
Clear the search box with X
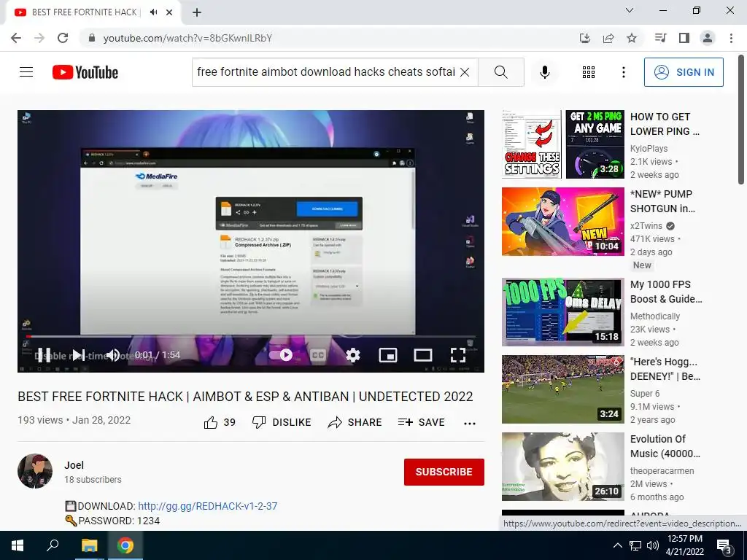click(x=465, y=72)
